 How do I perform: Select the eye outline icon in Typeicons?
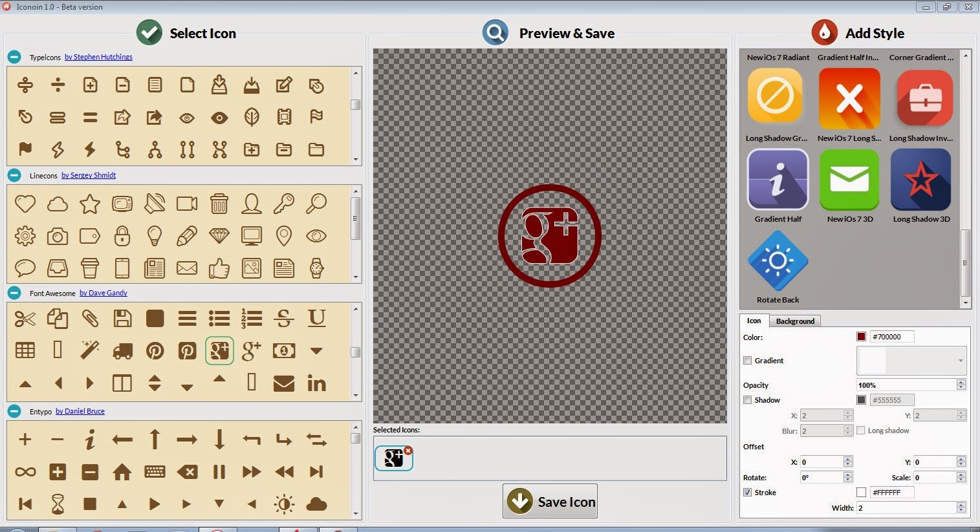187,118
